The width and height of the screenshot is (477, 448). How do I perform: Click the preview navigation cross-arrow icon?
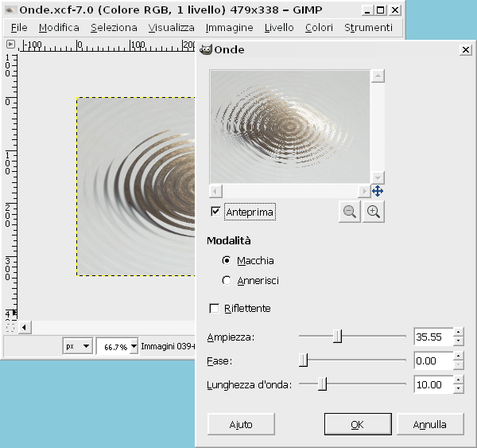[x=378, y=191]
